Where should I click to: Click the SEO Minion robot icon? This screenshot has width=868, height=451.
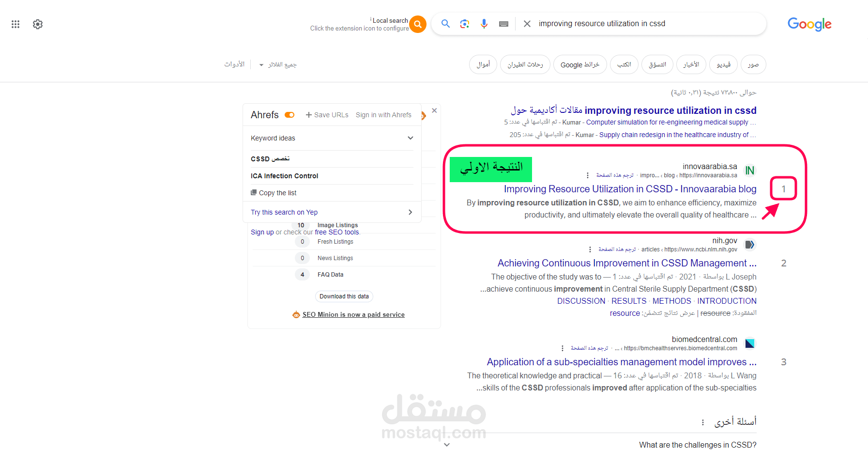[x=296, y=314]
